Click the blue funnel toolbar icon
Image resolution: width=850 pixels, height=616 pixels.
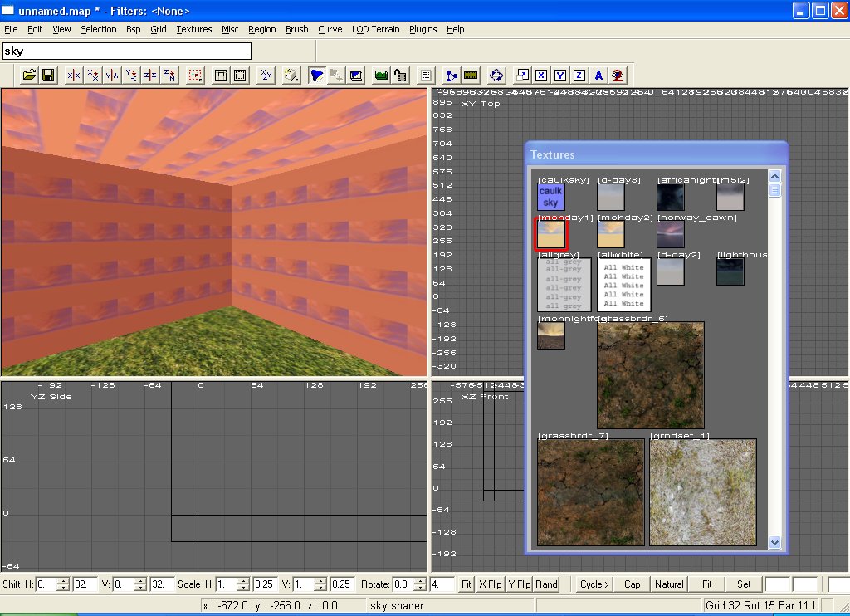click(x=316, y=76)
